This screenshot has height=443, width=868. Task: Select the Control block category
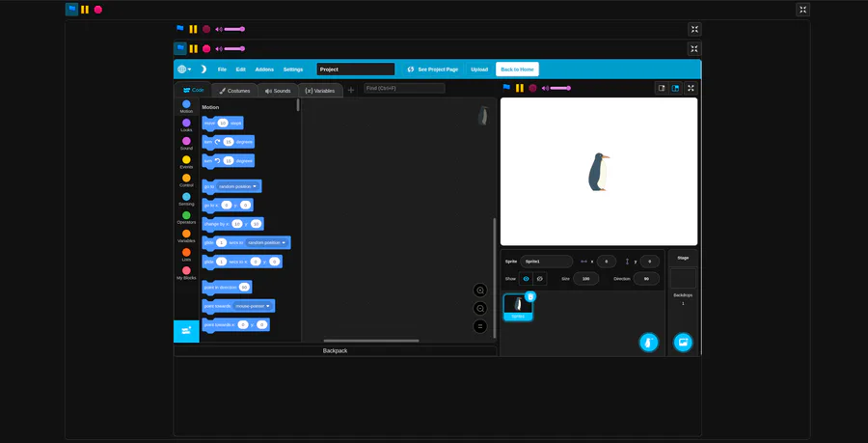[186, 181]
